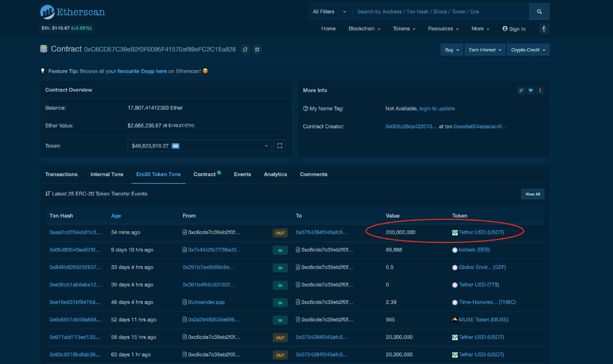The width and height of the screenshot is (613, 364).
Task: Click the sort icon beside Latest 25 transfers
Action: pos(48,194)
